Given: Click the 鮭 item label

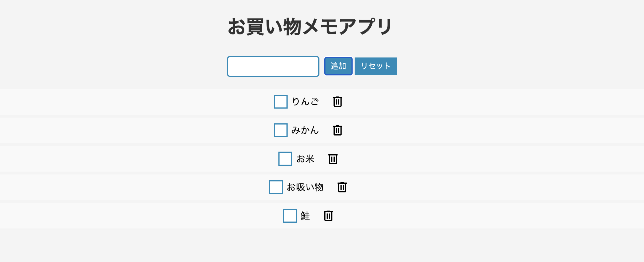Looking at the screenshot, I should pos(305,216).
